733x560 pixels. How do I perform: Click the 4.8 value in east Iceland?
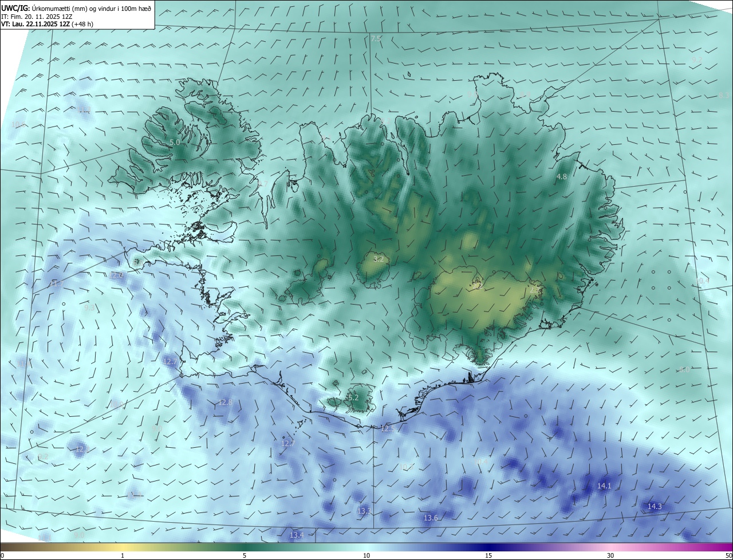tap(561, 177)
